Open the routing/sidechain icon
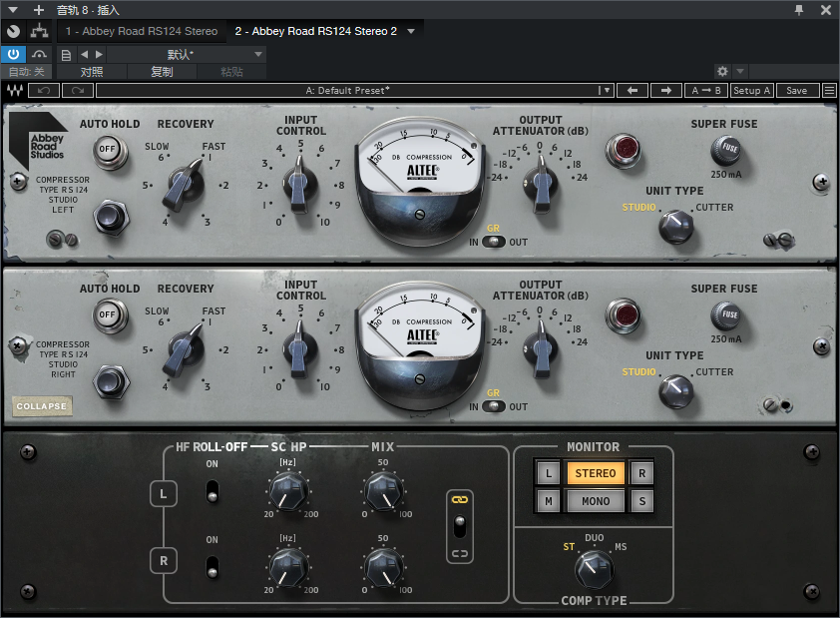840x618 pixels. tap(39, 31)
